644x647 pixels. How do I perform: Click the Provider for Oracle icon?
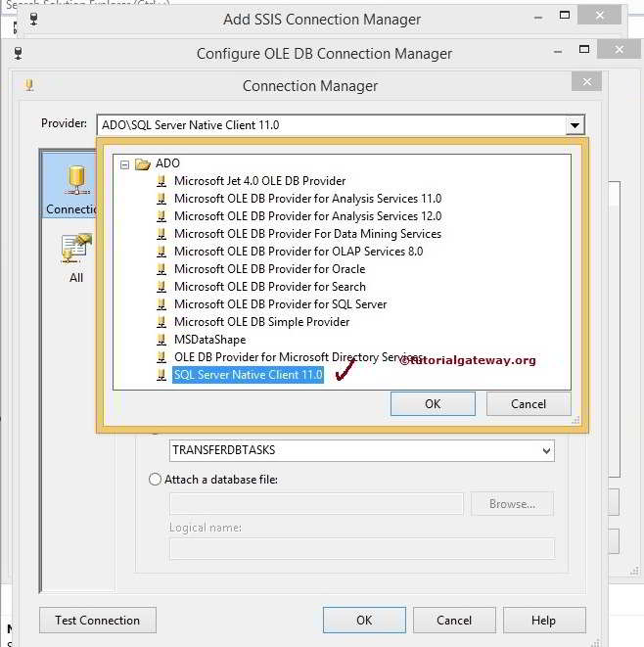coord(161,269)
